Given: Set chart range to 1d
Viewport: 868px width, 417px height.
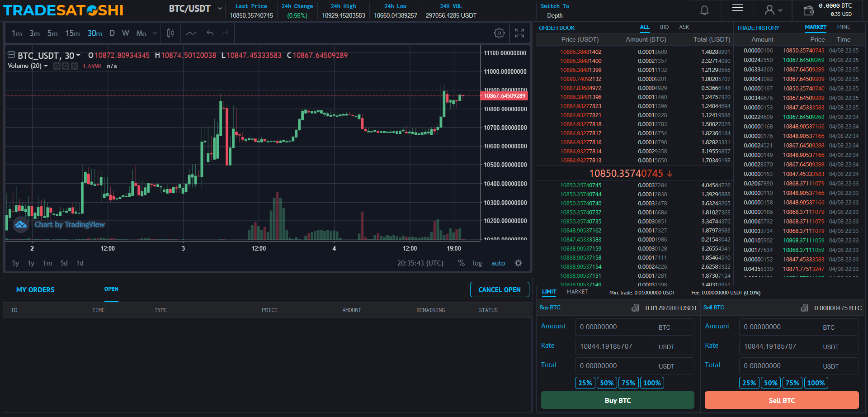Looking at the screenshot, I should point(80,263).
